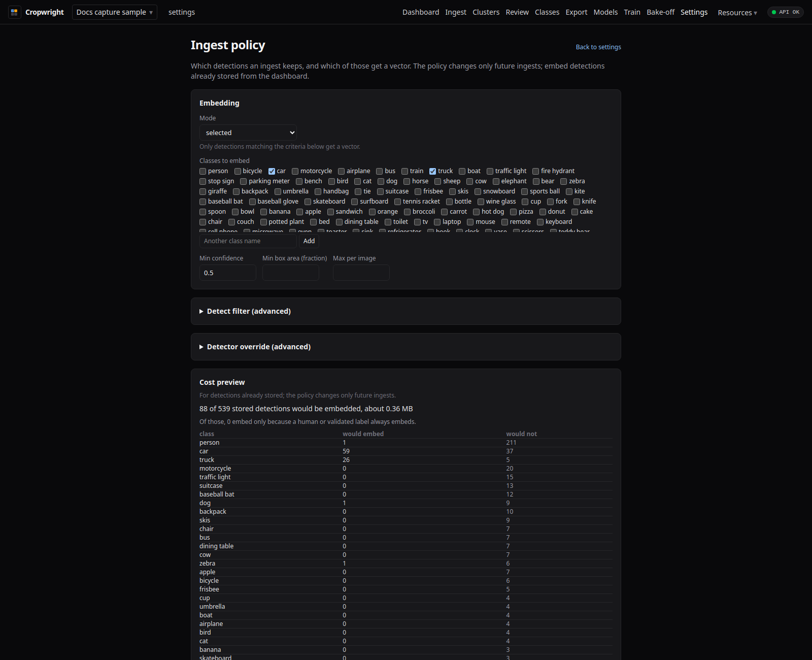
Task: Go to the Dashboard page
Action: pyautogui.click(x=421, y=12)
